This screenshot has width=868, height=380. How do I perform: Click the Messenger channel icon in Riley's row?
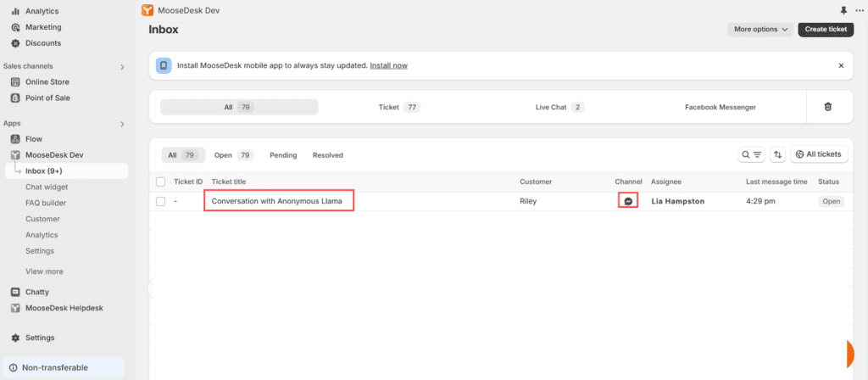tap(628, 202)
